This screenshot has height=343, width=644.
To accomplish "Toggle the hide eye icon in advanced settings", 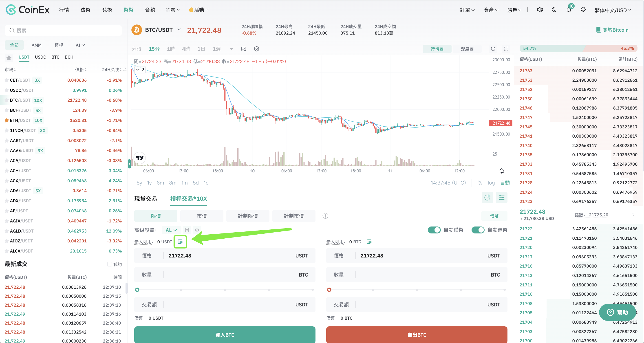I will click(x=197, y=230).
